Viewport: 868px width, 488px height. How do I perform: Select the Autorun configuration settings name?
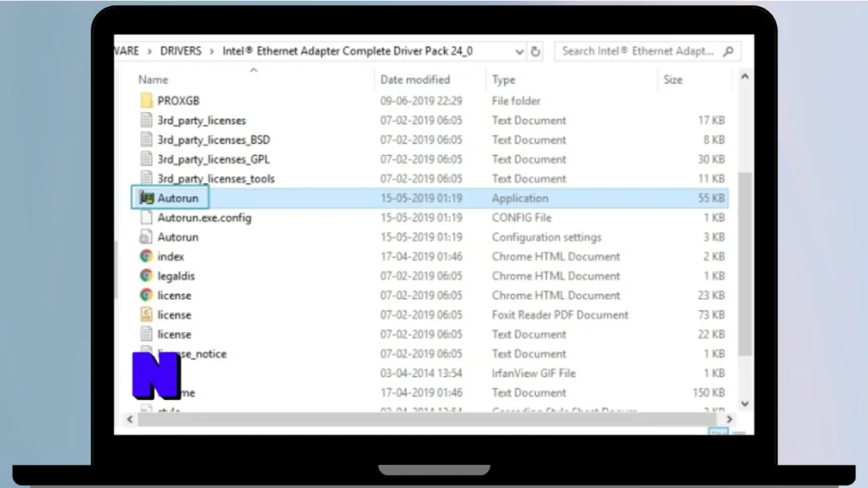click(x=178, y=237)
